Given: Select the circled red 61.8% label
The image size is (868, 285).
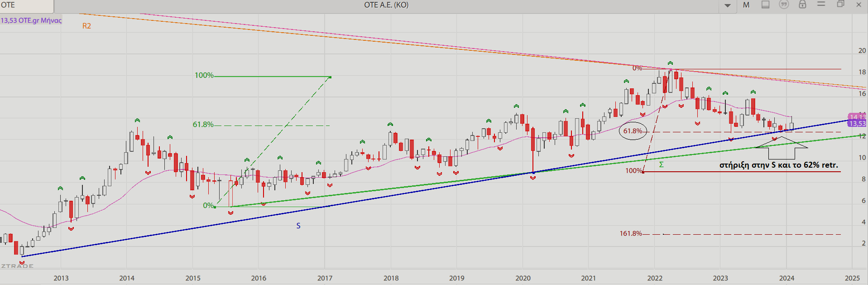Looking at the screenshot, I should [x=633, y=131].
